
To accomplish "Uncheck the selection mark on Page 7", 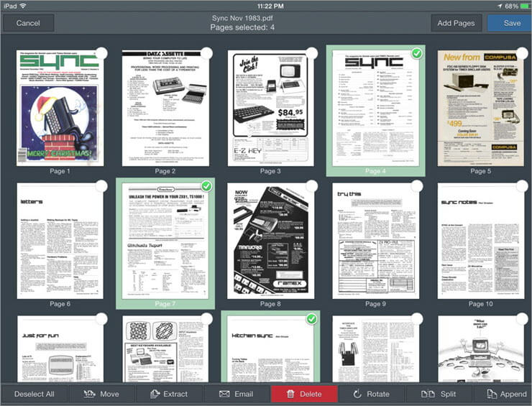I will (x=206, y=186).
